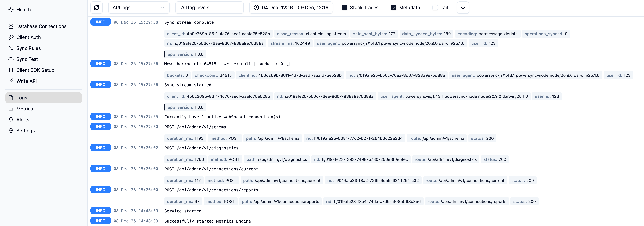Click the Sync Rules arrows icon
Screen dimensions: 644x226
coord(11,48)
